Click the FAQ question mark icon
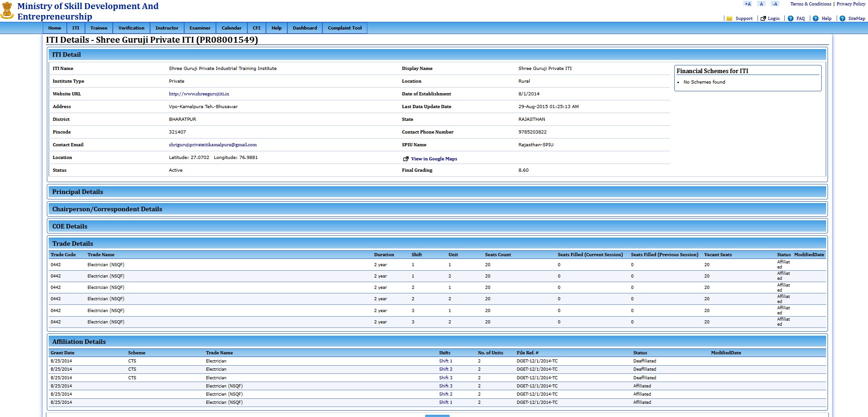The height and width of the screenshot is (417, 868). click(791, 19)
